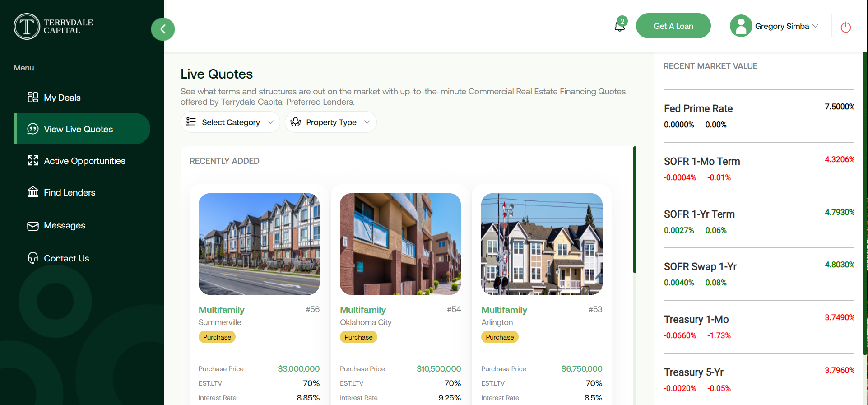Click the Oklahoma City location text
Screen dimensions: 868x405
point(366,322)
